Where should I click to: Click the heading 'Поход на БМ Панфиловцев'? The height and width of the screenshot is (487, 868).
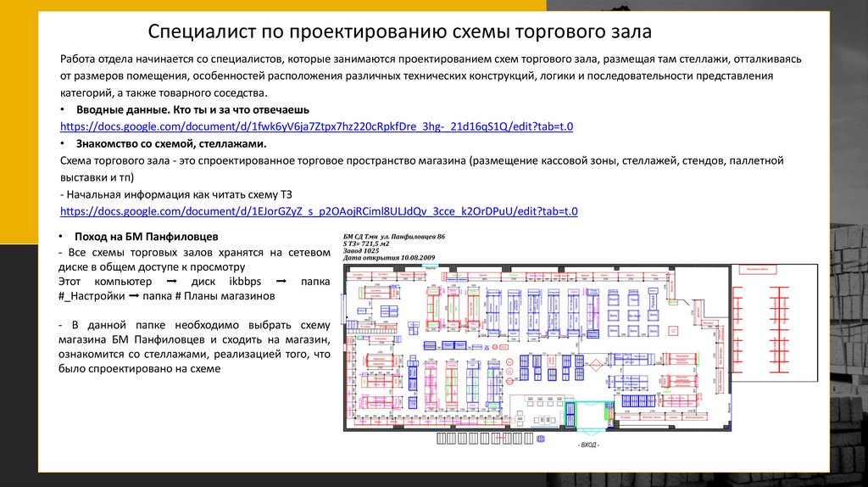pyautogui.click(x=146, y=237)
